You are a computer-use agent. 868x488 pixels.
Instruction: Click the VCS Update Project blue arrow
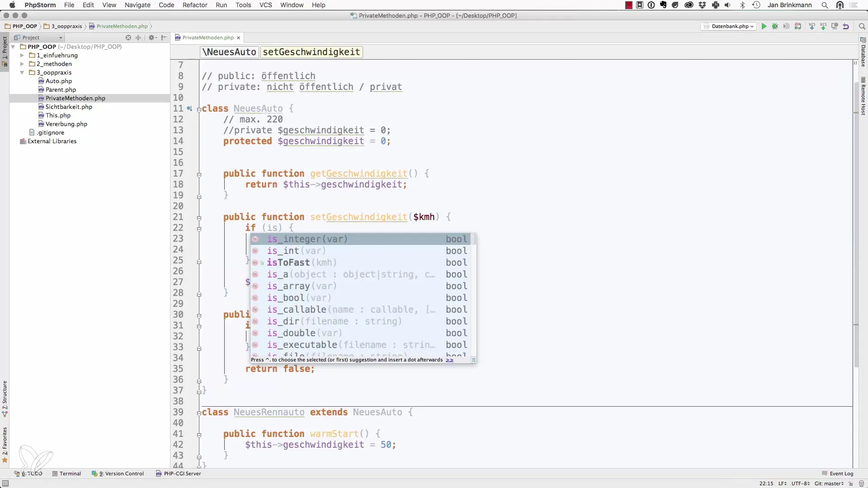812,26
